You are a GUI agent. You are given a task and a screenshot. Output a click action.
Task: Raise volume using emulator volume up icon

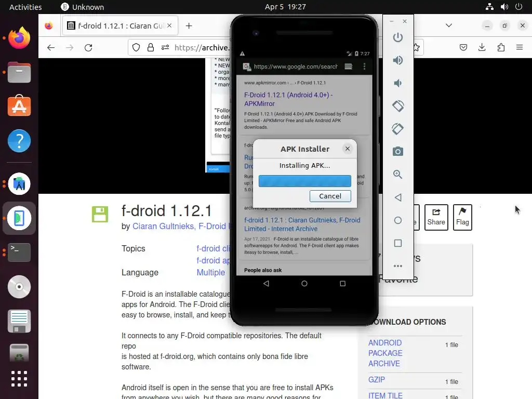(397, 60)
